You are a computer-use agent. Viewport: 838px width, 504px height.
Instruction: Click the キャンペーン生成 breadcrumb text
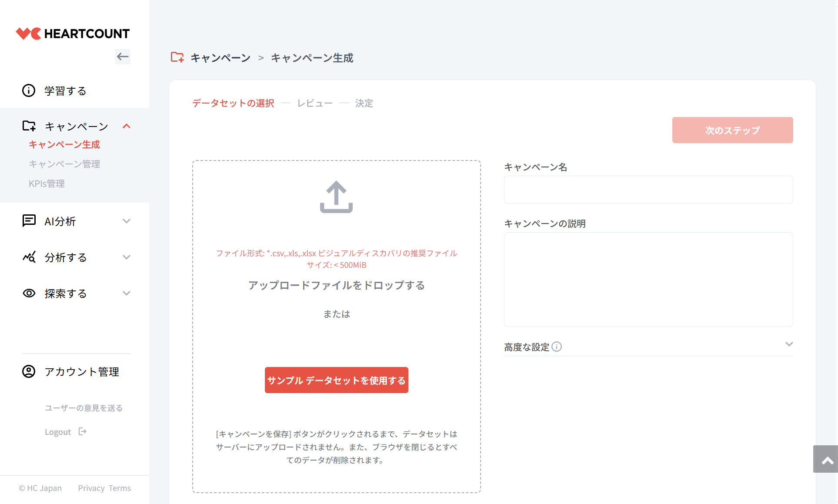(312, 58)
